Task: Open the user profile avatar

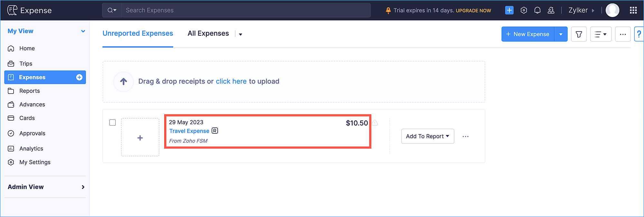Action: coord(612,10)
